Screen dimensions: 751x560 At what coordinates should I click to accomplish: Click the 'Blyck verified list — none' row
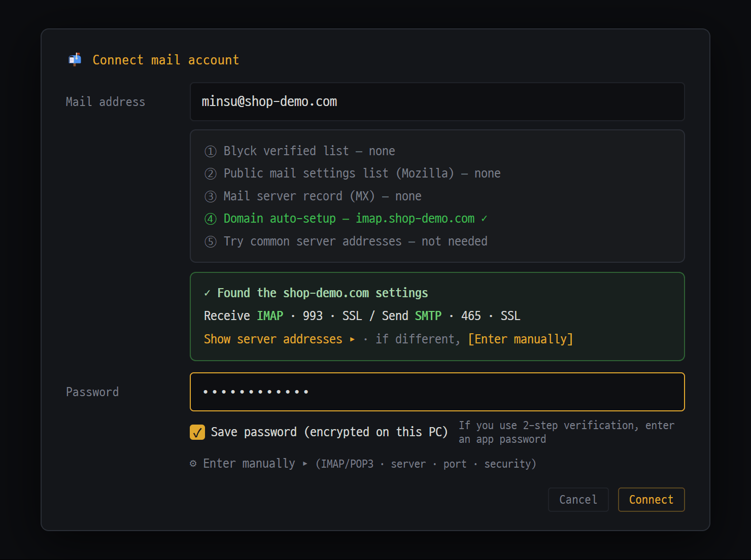coord(300,151)
